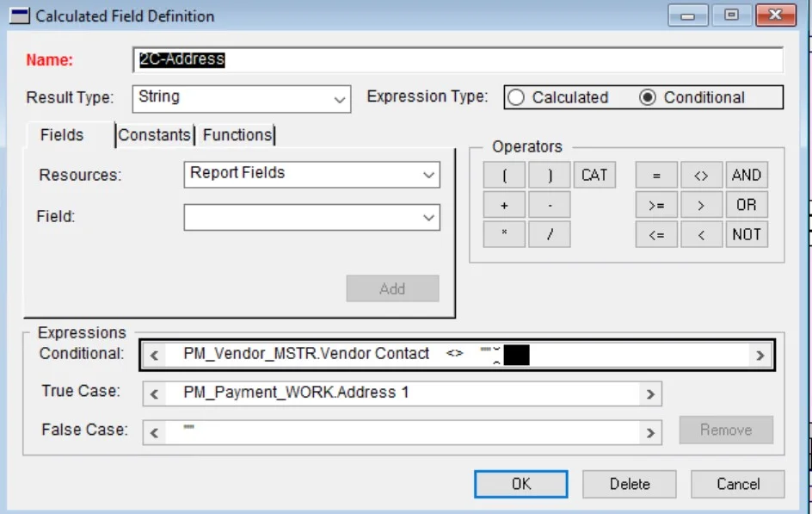Viewport: 812px width, 514px height.
Task: Move left in the True Case expression
Action: [154, 394]
